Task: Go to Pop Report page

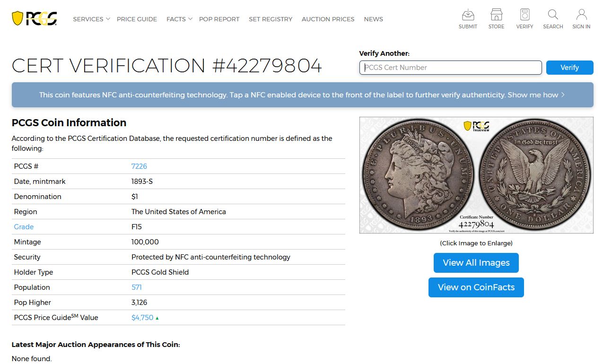Action: click(x=219, y=19)
